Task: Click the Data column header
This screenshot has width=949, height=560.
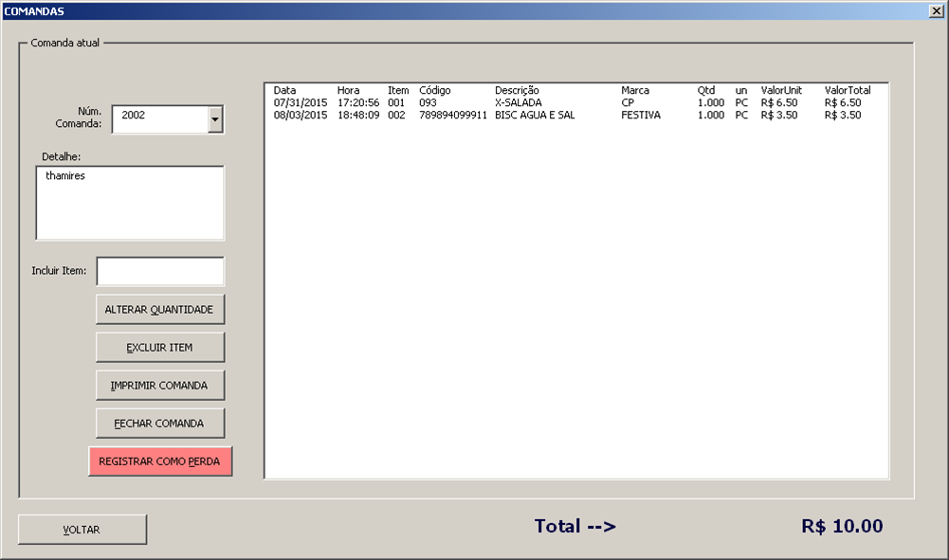Action: [x=284, y=90]
